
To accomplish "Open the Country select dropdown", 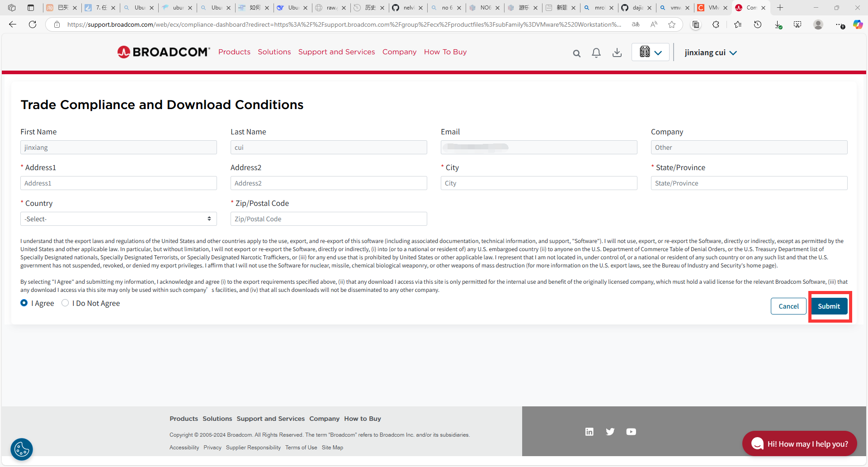I will [118, 219].
